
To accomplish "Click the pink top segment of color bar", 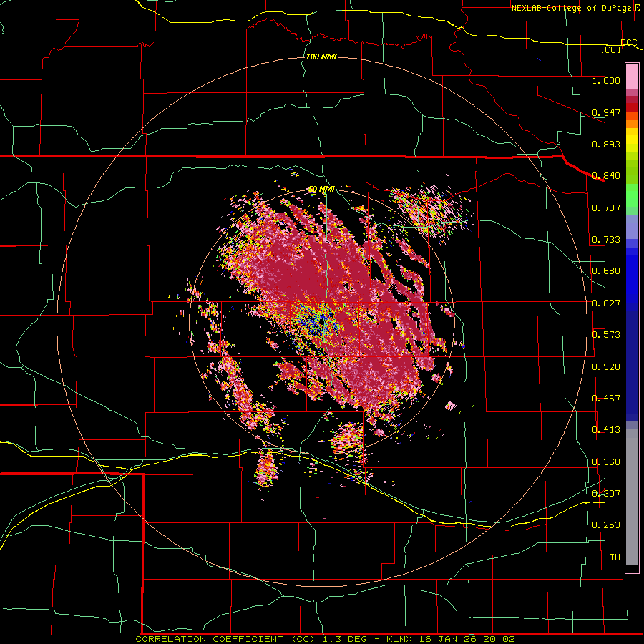I will (x=632, y=76).
